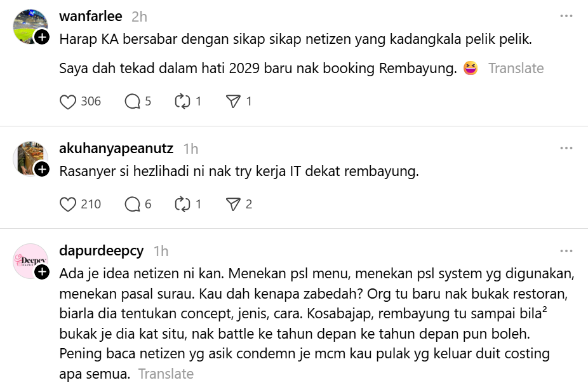
Task: Share akuhanyapeanutz's post
Action: 233,204
